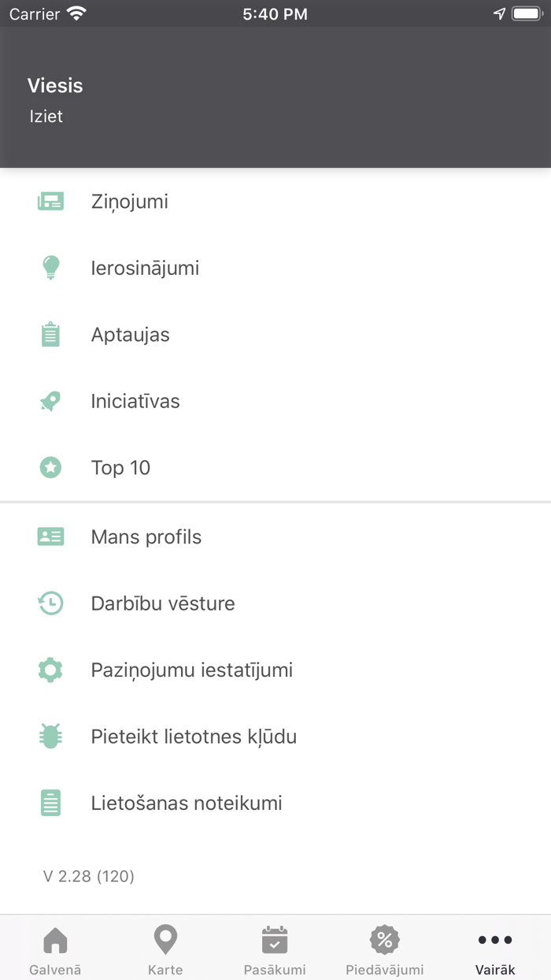Open Ziņojumi via the newspaper icon
The image size is (551, 980).
50,201
